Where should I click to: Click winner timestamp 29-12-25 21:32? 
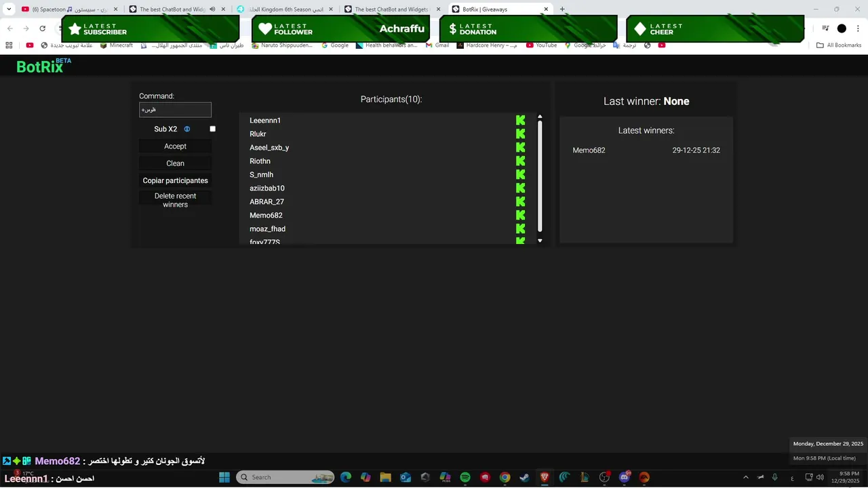point(696,150)
